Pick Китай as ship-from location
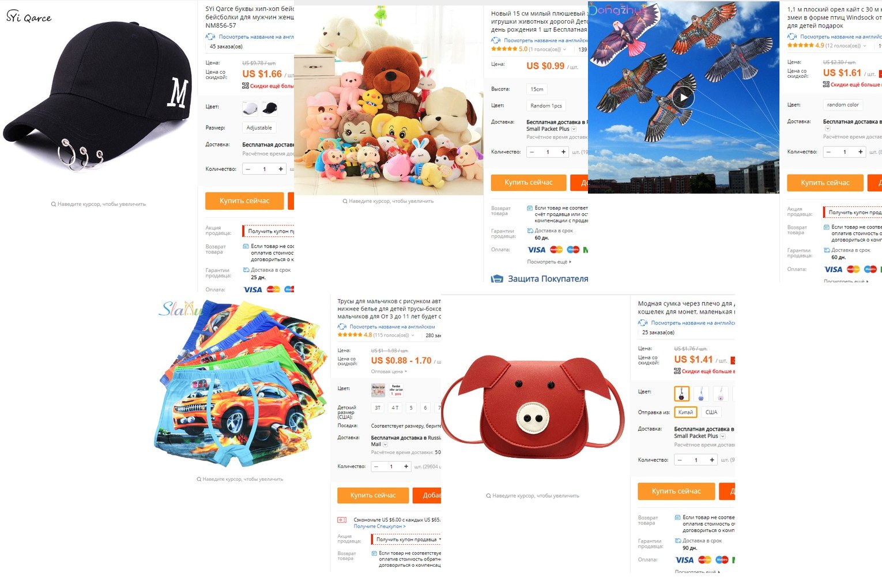The image size is (882, 588). click(685, 412)
